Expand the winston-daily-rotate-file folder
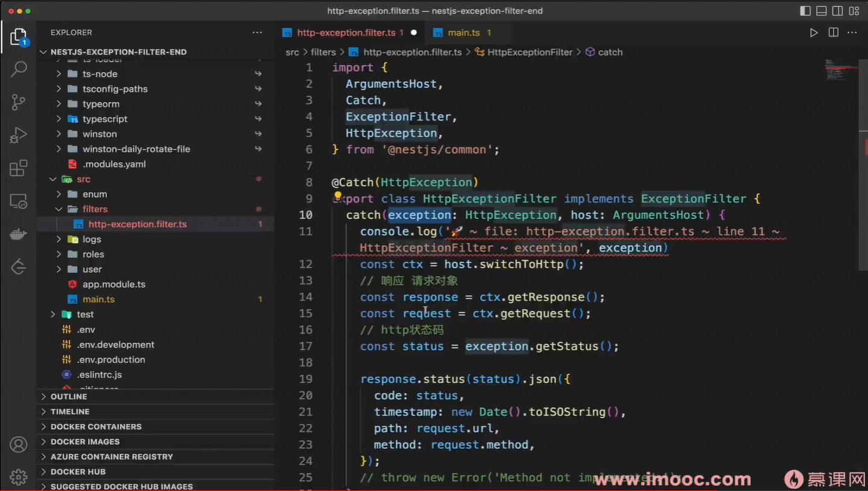 [x=155, y=149]
